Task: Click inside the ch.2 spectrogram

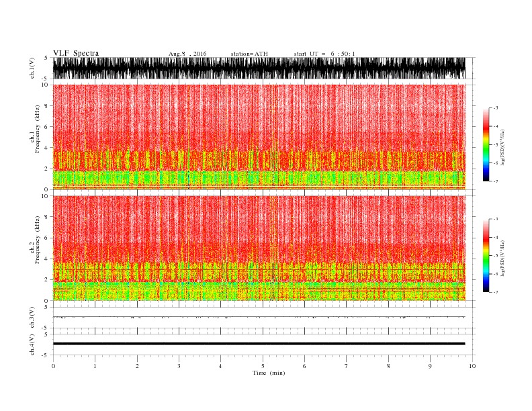Action: (259, 248)
